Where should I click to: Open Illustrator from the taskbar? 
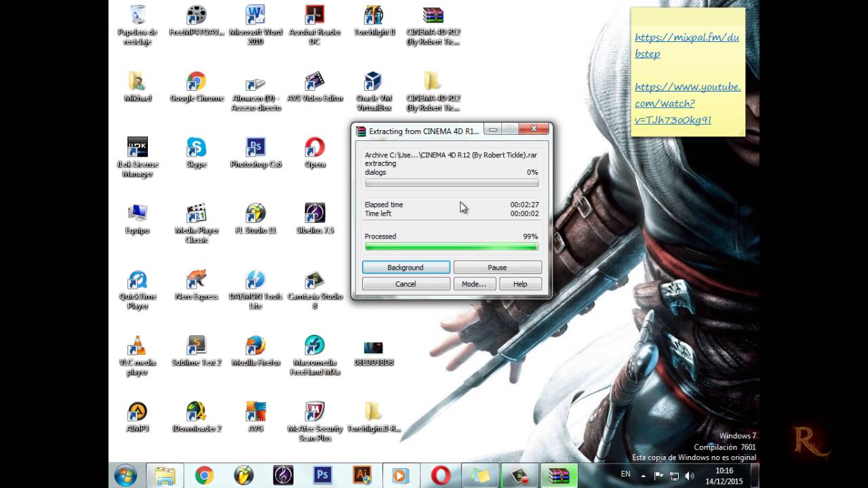(x=361, y=476)
